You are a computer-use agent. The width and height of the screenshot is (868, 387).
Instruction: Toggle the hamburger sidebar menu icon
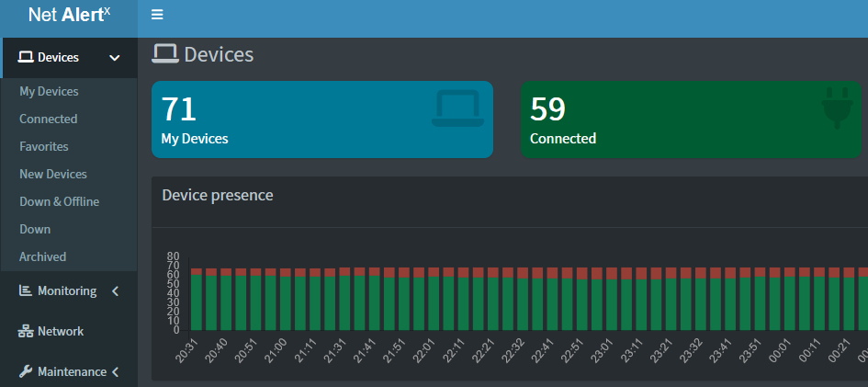click(x=157, y=15)
